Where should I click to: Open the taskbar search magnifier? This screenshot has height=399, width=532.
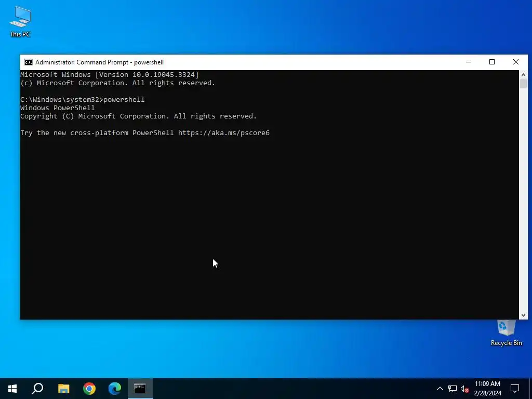coord(37,389)
